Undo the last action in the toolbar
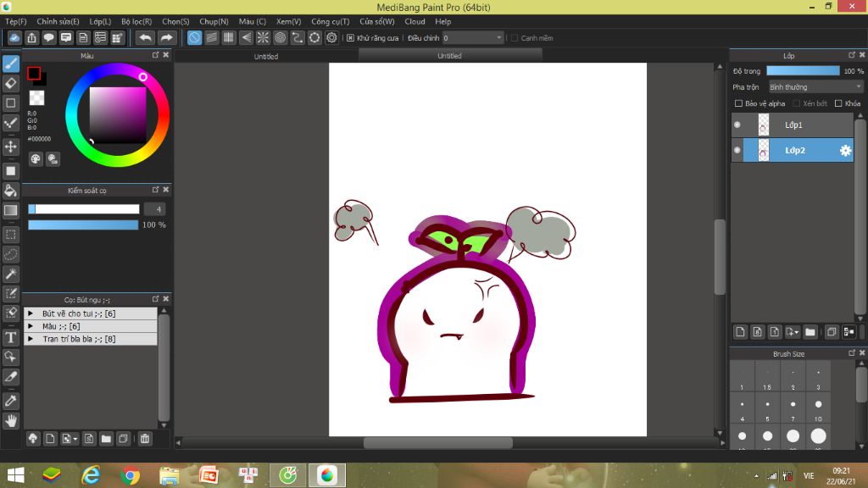Viewport: 868px width, 488px height. point(145,37)
